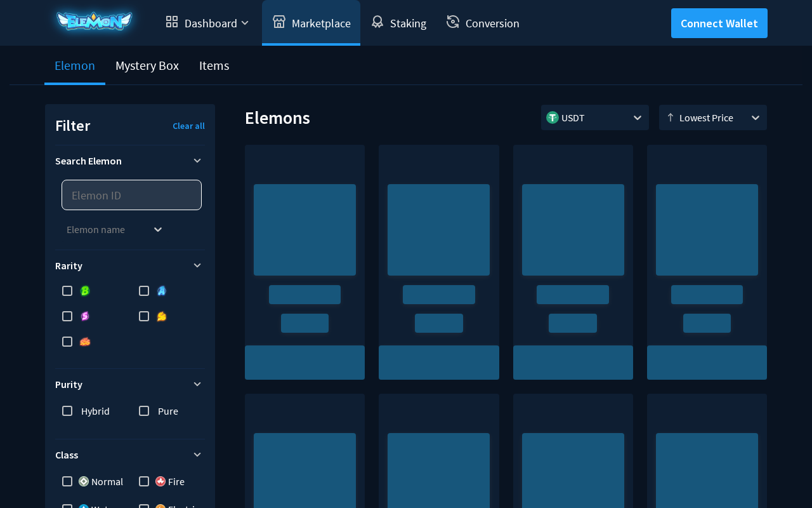This screenshot has width=812, height=508.
Task: Click the Conversion swap icon
Action: 453,22
